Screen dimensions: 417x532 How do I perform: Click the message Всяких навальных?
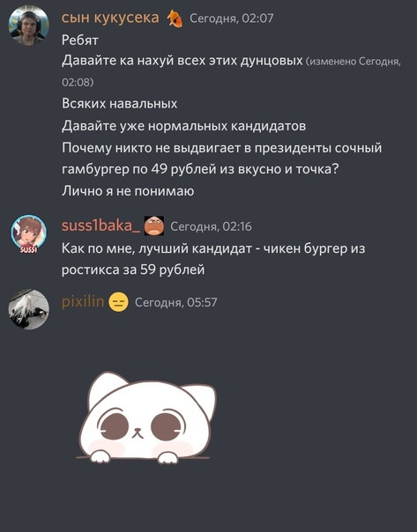point(120,103)
